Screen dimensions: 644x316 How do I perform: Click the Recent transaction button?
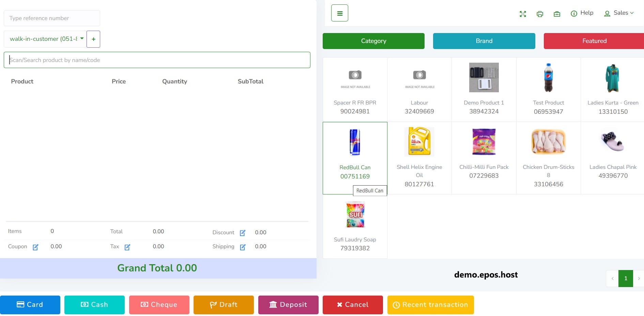click(x=430, y=305)
